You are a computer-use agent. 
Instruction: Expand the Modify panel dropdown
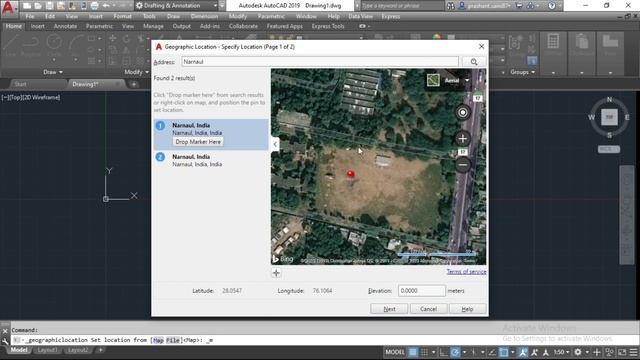[136, 72]
